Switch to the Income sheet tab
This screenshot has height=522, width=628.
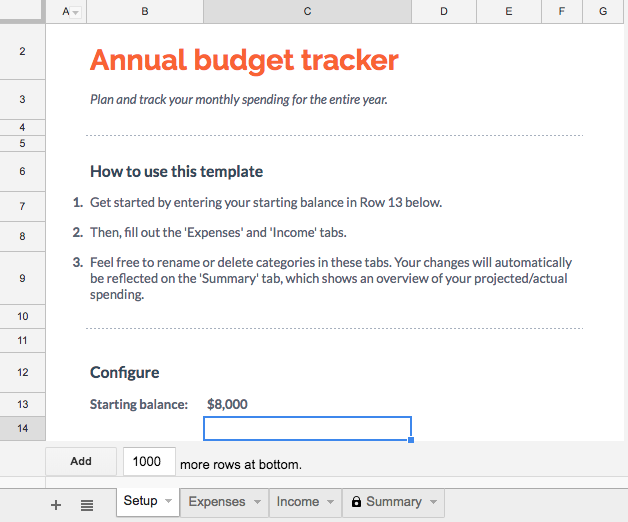click(297, 502)
